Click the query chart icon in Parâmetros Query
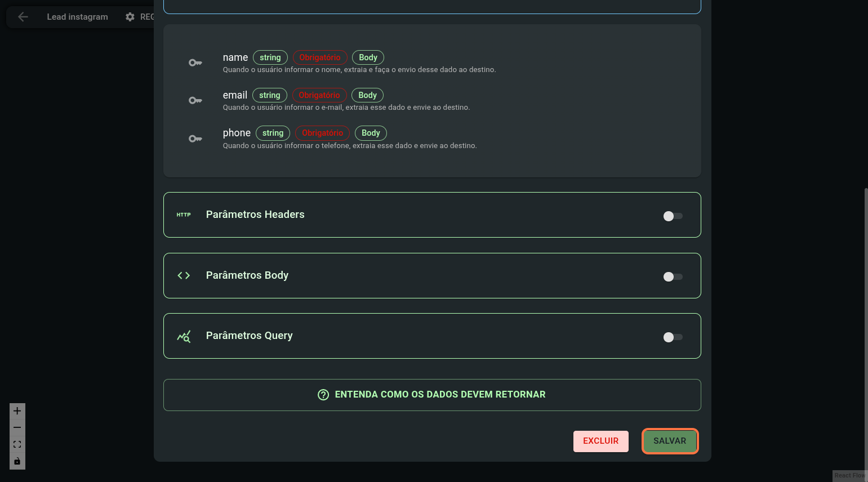868x482 pixels. pyautogui.click(x=184, y=336)
